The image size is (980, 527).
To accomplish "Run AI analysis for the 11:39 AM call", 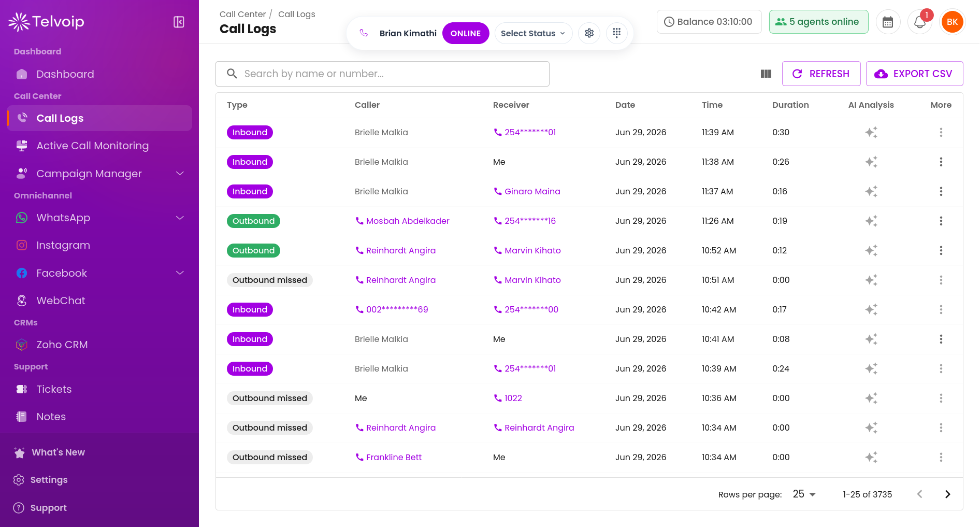I will pos(871,132).
